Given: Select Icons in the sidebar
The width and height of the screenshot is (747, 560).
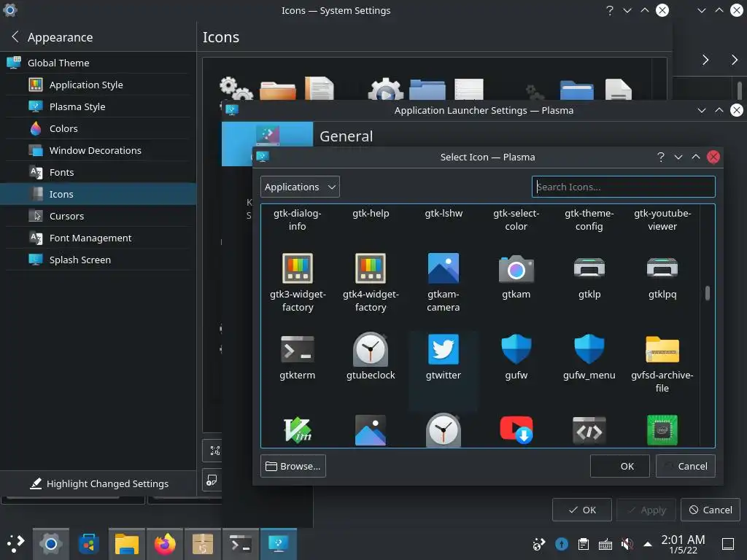Looking at the screenshot, I should click(98, 194).
